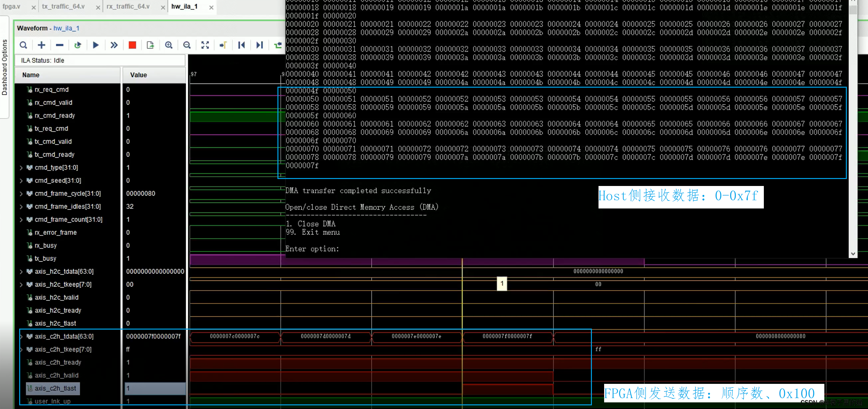Click the scrollbar down arrow on right

tap(853, 254)
